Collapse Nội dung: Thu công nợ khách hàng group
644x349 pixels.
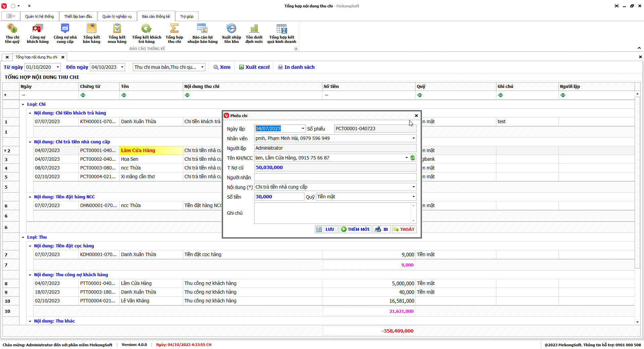[x=30, y=275]
